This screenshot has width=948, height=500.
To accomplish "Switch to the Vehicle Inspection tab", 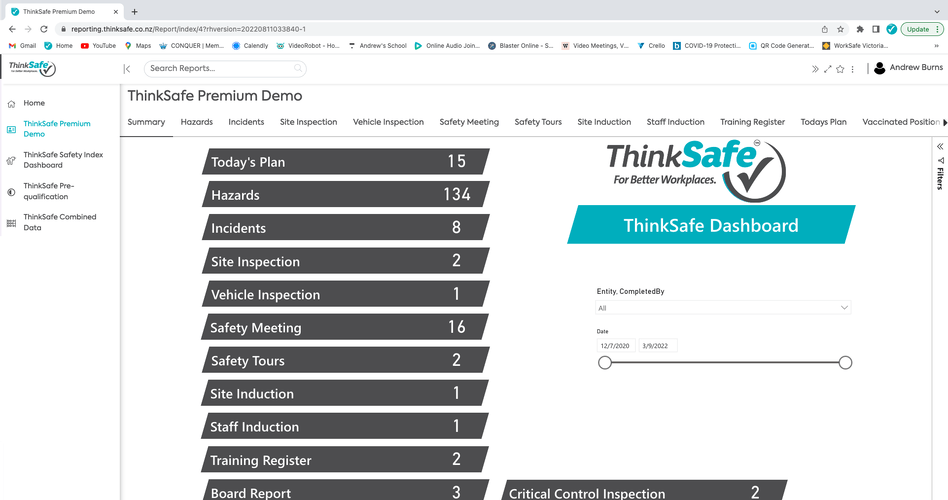I will (388, 122).
